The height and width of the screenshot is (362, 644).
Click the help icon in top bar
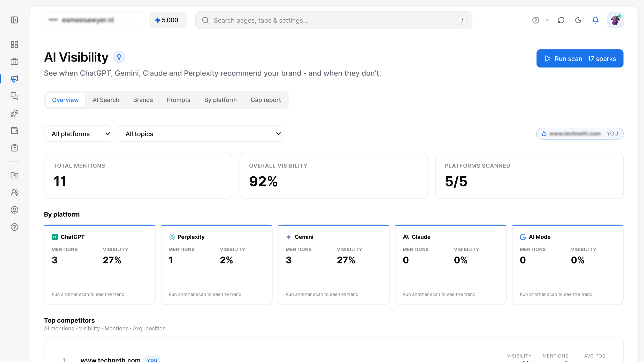tap(536, 20)
